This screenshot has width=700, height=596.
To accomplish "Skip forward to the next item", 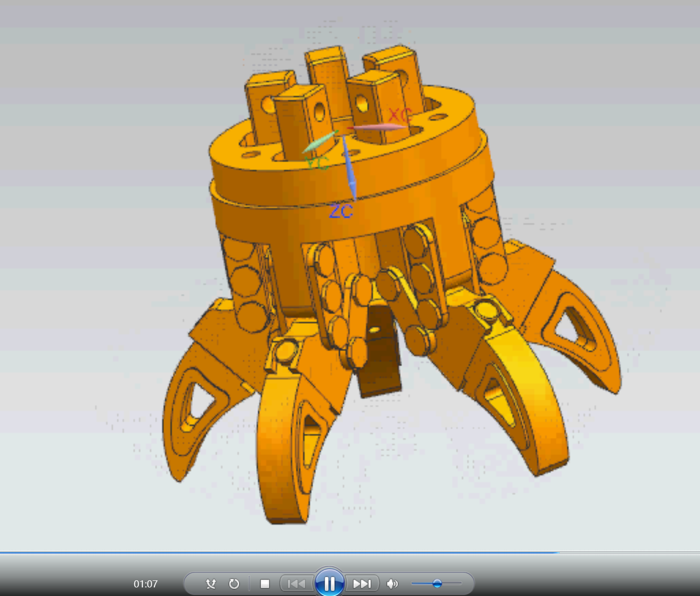I will click(x=362, y=584).
